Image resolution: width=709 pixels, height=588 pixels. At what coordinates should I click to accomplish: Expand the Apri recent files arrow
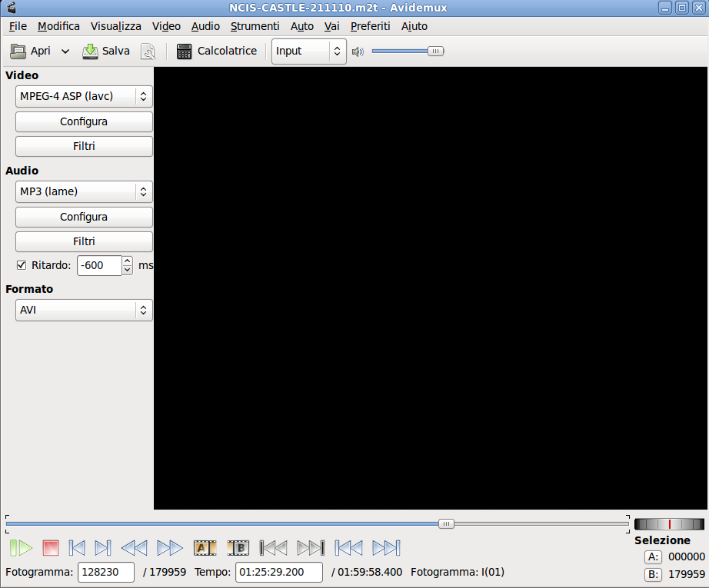tap(65, 51)
